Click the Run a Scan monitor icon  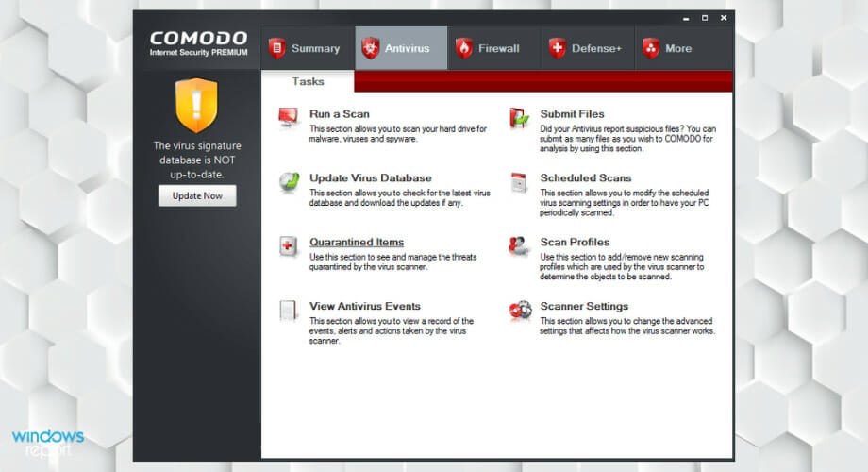click(289, 117)
